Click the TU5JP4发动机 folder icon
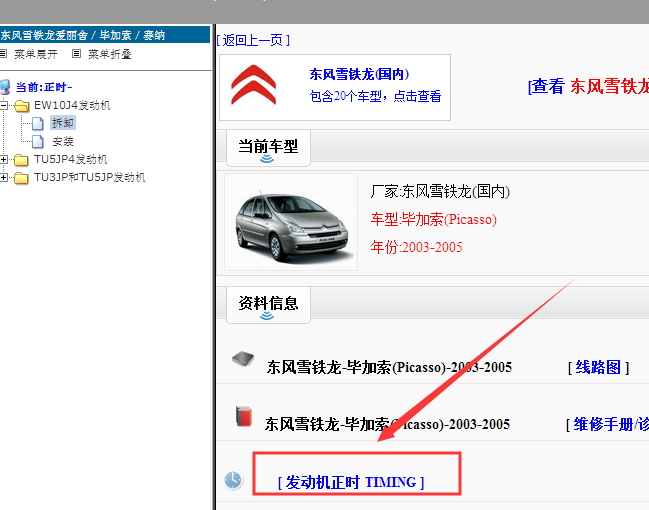This screenshot has height=510, width=649. (x=21, y=160)
